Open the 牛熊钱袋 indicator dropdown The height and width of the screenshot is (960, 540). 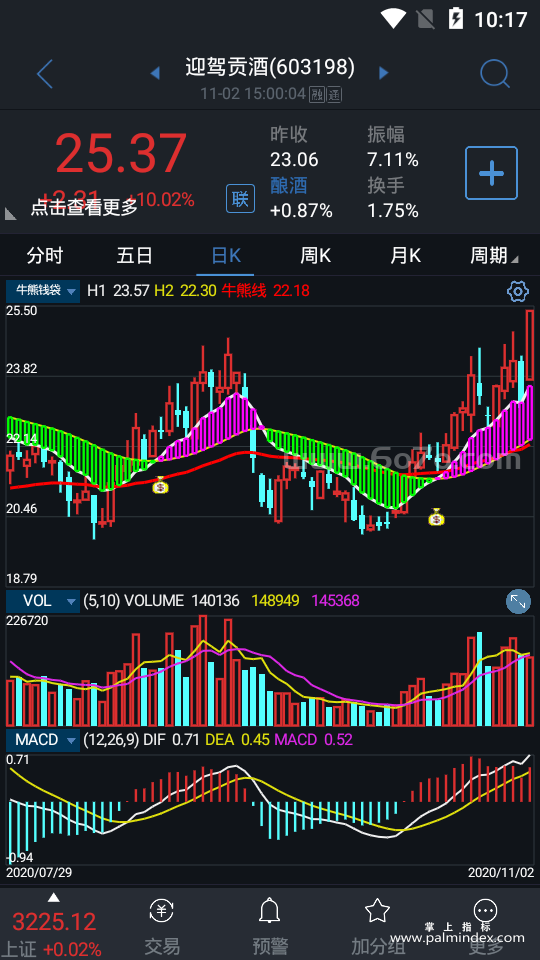(x=43, y=291)
